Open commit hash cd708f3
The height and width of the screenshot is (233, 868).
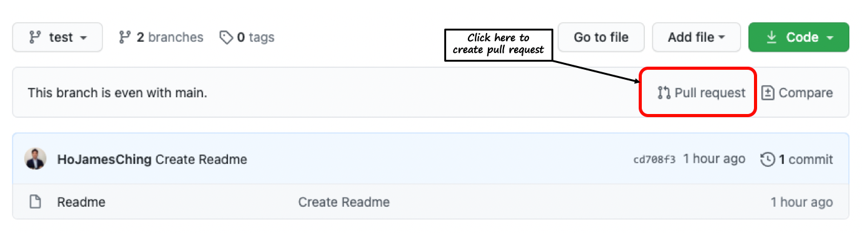654,159
